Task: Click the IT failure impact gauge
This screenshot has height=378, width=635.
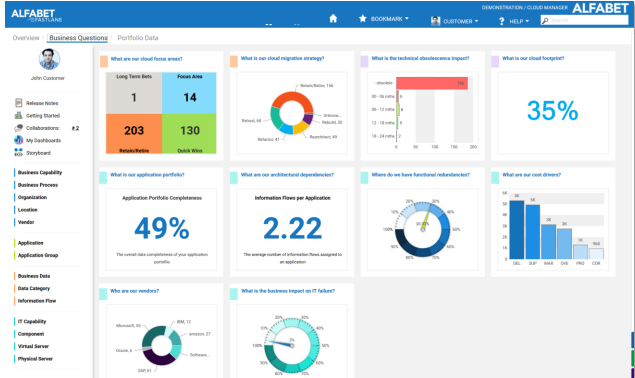Action: tap(292, 346)
